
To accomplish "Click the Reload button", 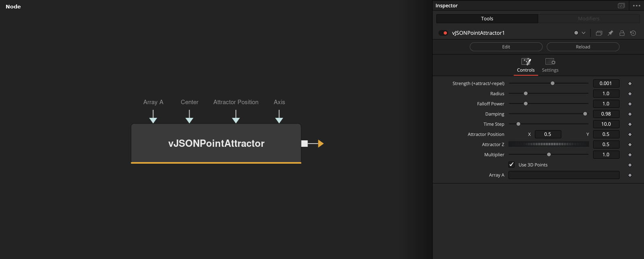I will 583,47.
